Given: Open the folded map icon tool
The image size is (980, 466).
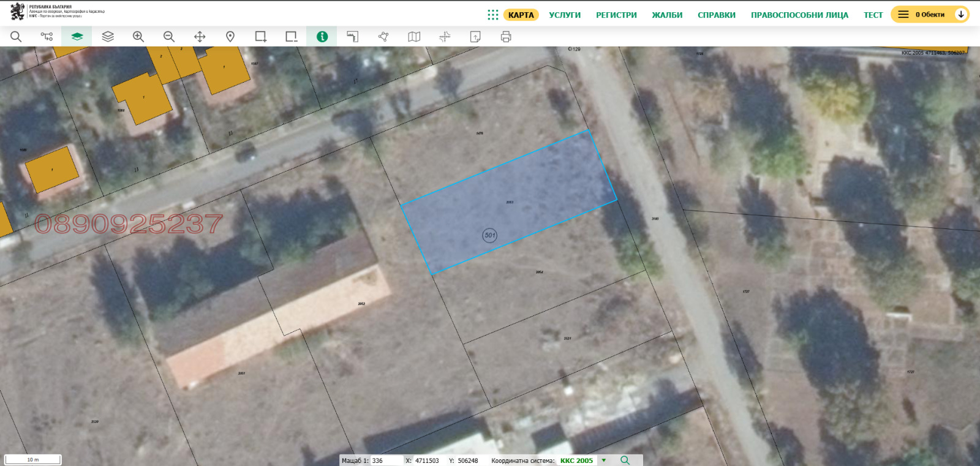Looking at the screenshot, I should [x=414, y=37].
